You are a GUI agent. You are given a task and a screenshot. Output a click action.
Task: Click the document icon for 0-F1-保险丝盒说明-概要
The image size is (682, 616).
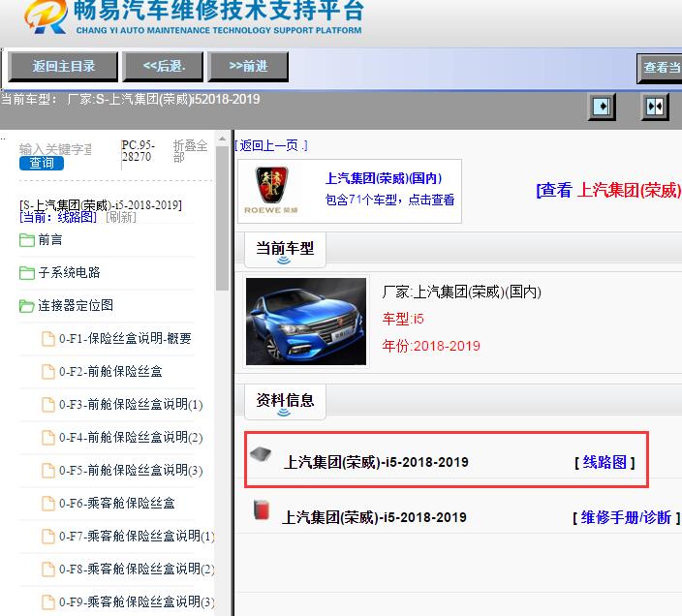tap(48, 339)
